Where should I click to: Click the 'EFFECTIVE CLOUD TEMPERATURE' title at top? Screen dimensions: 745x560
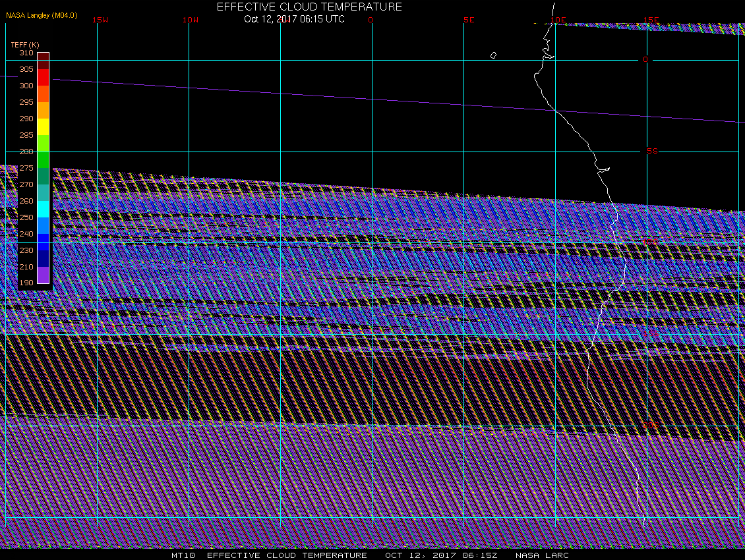[x=309, y=7]
